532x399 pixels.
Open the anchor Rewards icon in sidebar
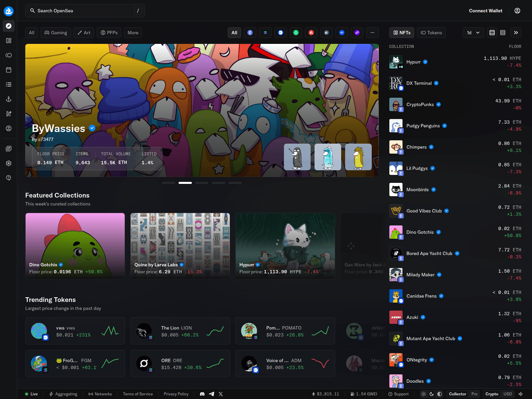(9, 99)
